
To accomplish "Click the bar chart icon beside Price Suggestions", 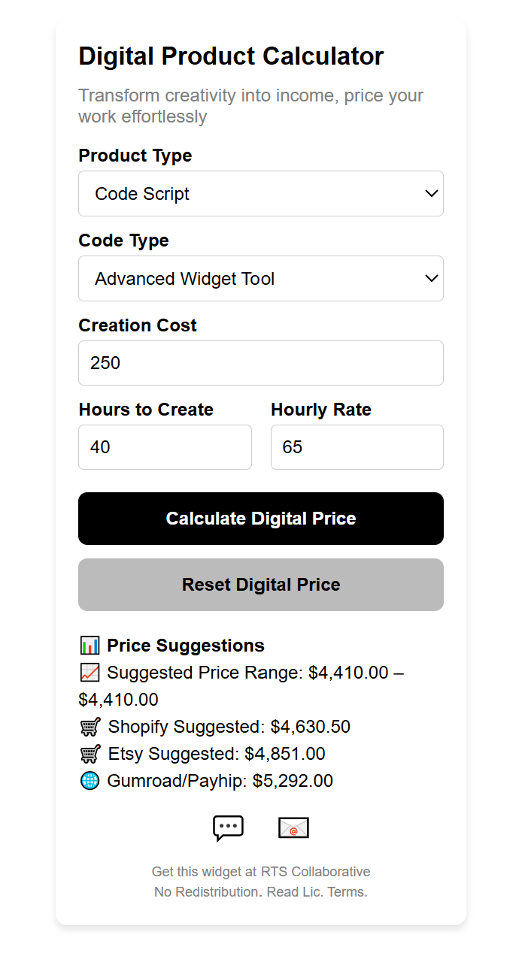I will click(90, 646).
